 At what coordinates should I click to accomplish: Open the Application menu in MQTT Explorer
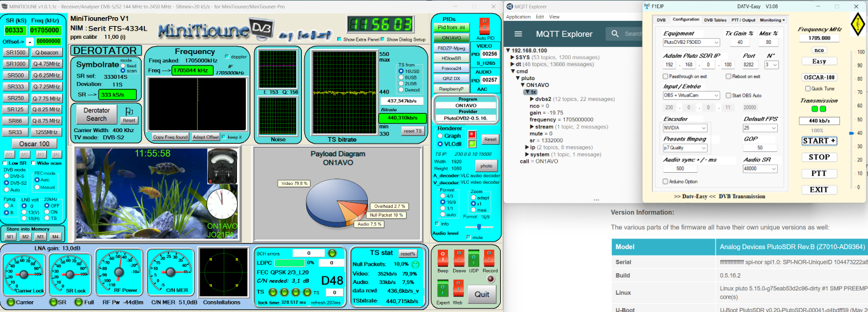pos(519,17)
